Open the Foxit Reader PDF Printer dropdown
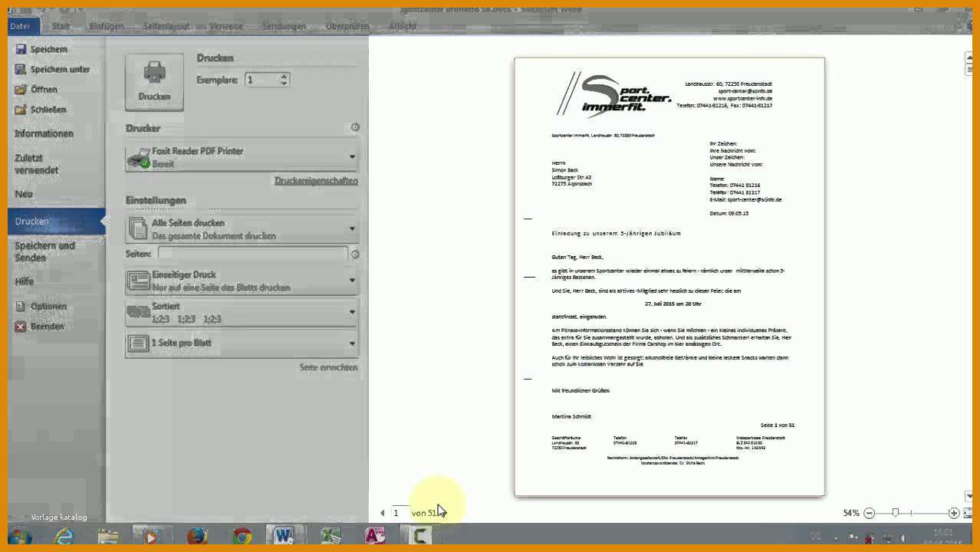The height and width of the screenshot is (552, 980). 242,157
